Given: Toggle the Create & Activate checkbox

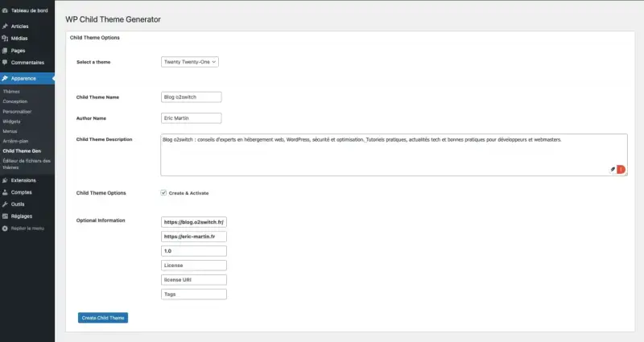Looking at the screenshot, I should 163,192.
